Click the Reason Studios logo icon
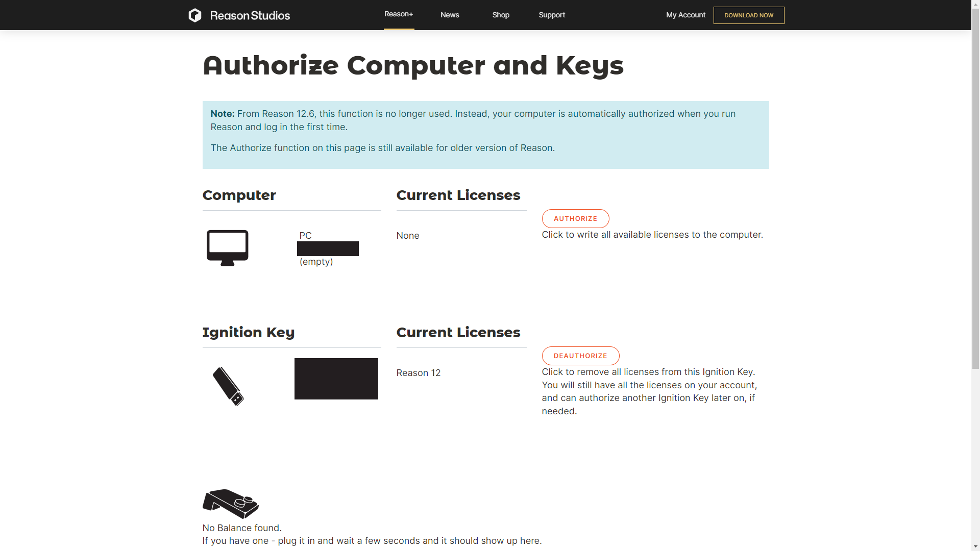 (195, 15)
